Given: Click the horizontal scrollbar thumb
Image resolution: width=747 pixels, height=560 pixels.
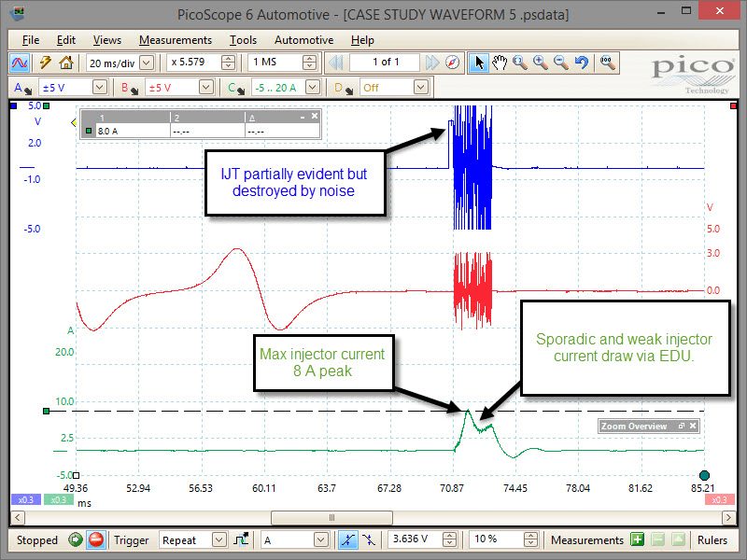Looking at the screenshot, I should coord(331,517).
